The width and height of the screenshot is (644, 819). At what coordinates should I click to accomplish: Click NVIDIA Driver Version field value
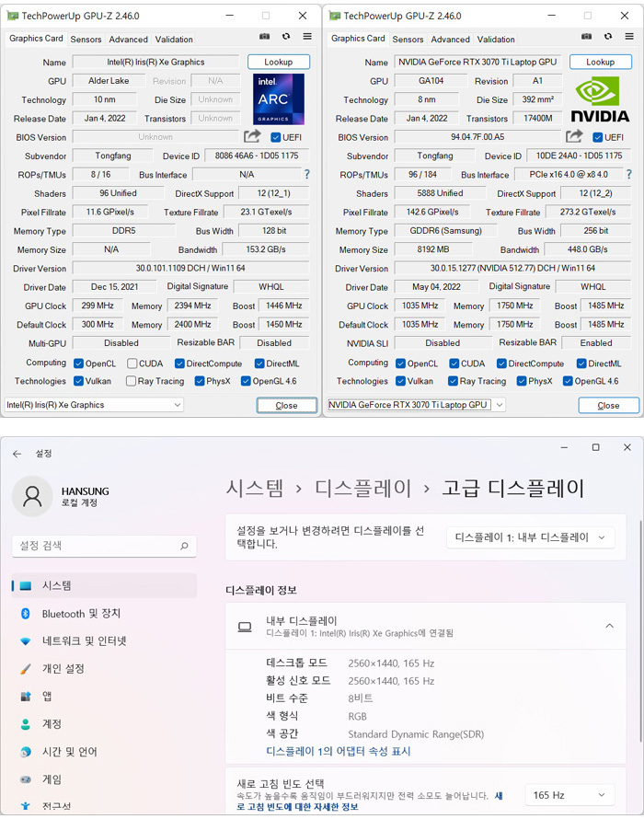512,268
